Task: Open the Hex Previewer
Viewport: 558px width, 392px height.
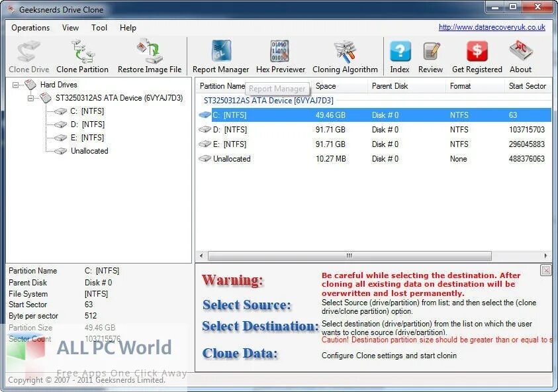Action: pos(281,55)
